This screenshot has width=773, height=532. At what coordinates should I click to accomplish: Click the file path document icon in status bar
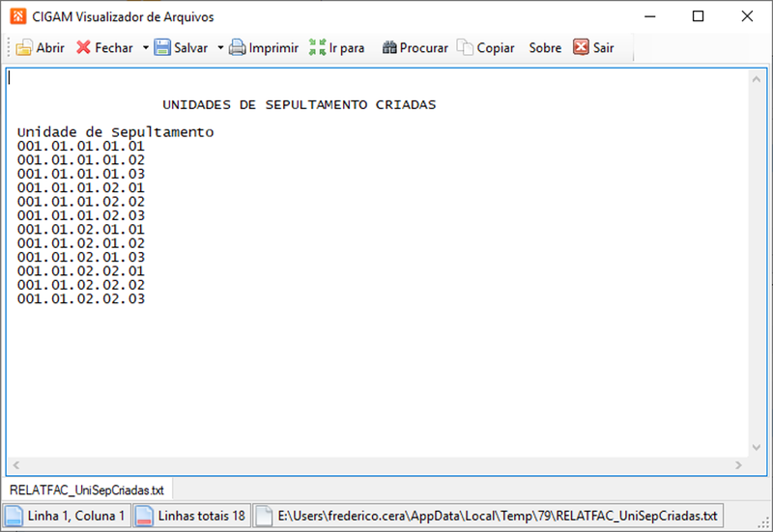(264, 516)
